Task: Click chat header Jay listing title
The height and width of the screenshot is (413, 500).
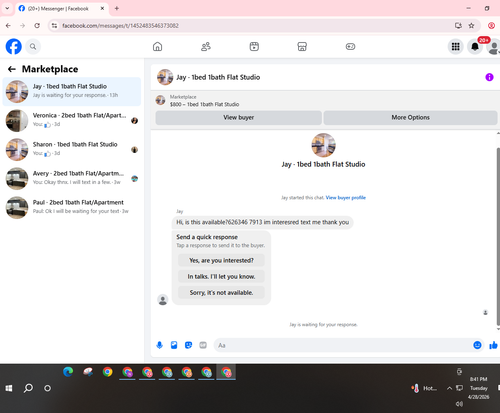Action: [x=218, y=77]
